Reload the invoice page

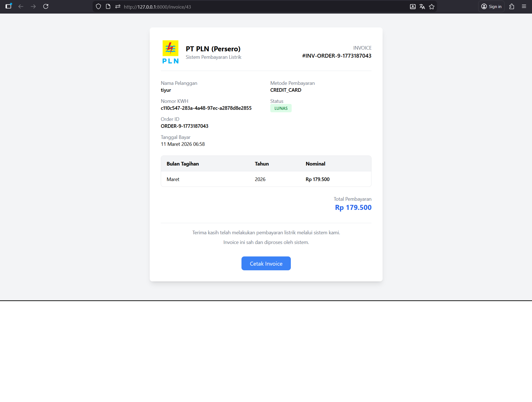pyautogui.click(x=46, y=6)
